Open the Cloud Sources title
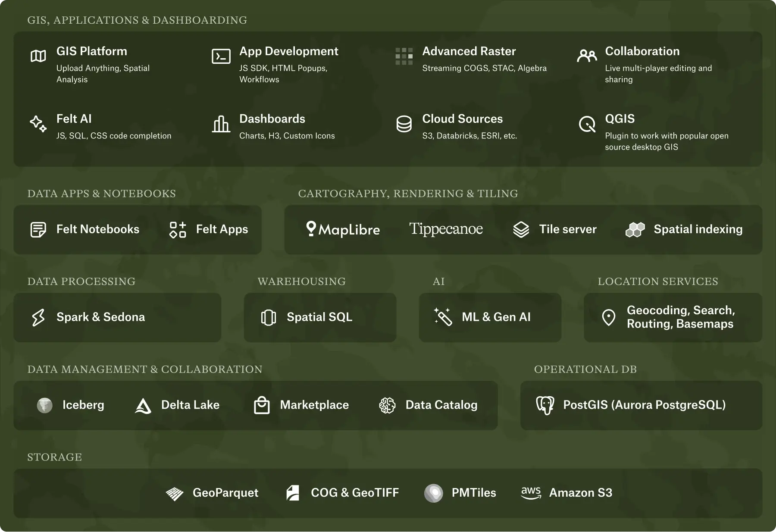The height and width of the screenshot is (532, 776). pyautogui.click(x=463, y=119)
